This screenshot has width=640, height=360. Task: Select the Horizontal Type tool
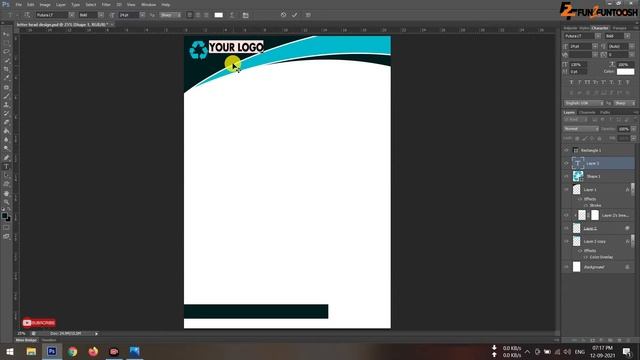coord(6,167)
